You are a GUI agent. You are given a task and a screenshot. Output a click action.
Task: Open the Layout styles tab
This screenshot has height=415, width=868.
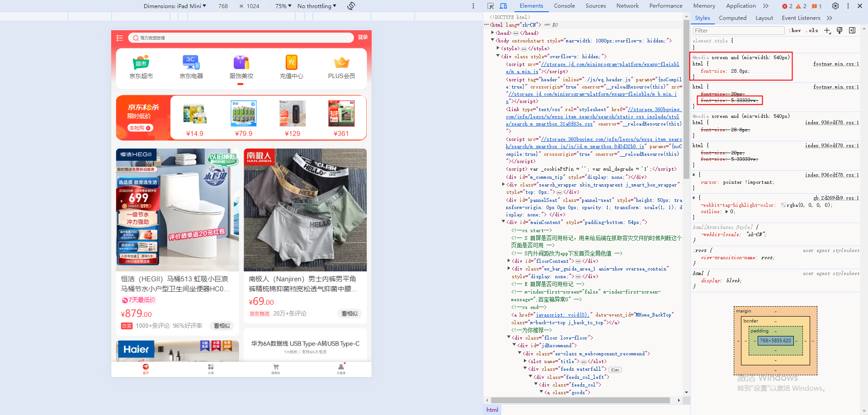[764, 18]
